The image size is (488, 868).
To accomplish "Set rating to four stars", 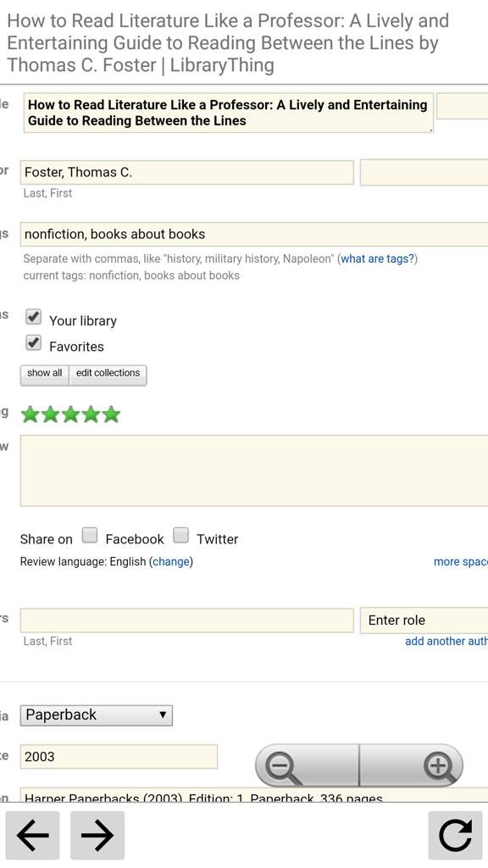I will pos(91,414).
